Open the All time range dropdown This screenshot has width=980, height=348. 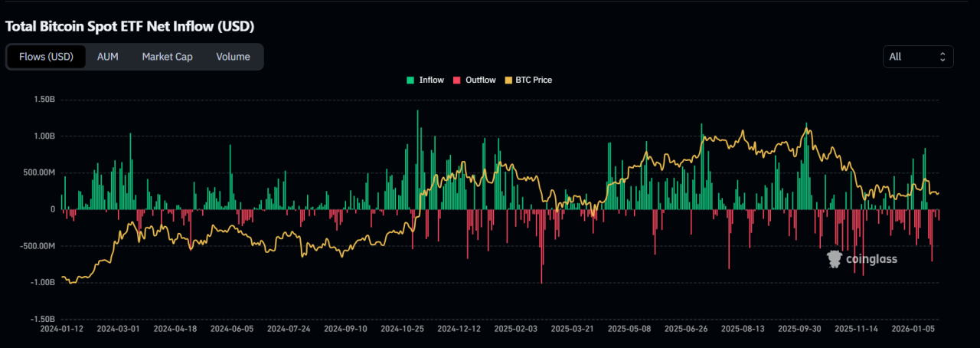[x=917, y=57]
